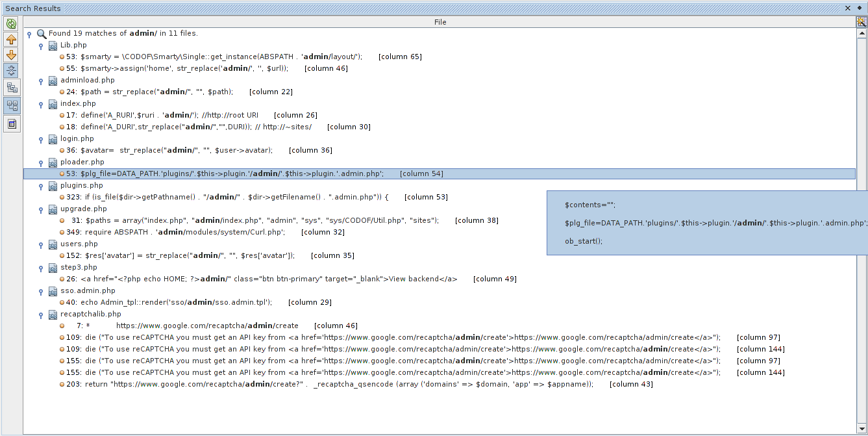This screenshot has width=868, height=436.
Task: Jump to next match with down arrow
Action: 11,55
